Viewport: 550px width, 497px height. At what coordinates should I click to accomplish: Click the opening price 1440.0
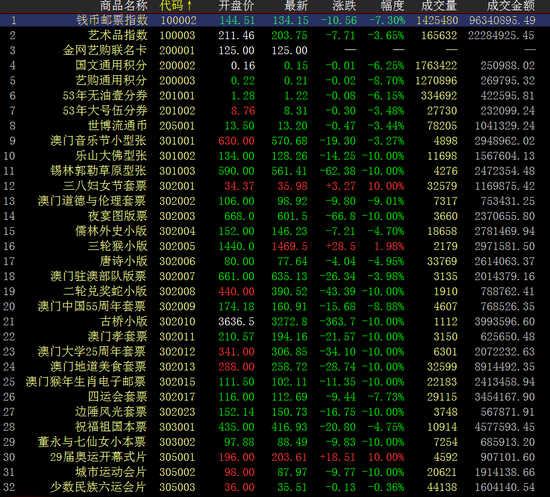pyautogui.click(x=236, y=246)
